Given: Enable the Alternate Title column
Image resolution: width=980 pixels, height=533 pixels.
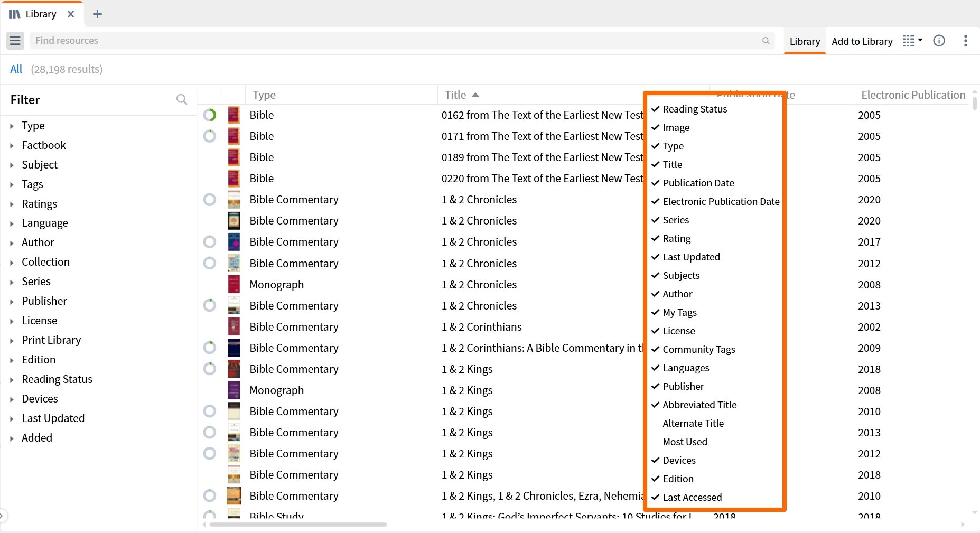Looking at the screenshot, I should (x=693, y=423).
